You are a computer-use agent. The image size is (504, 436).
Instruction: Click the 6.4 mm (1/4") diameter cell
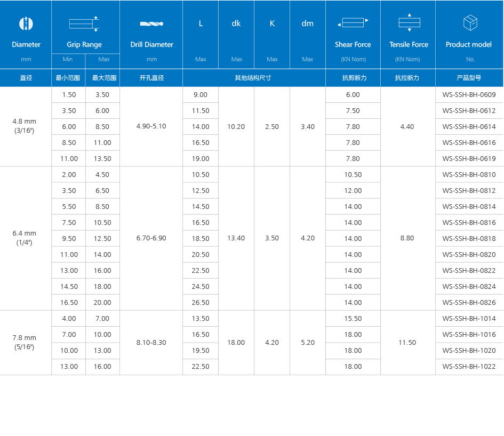coord(25,238)
